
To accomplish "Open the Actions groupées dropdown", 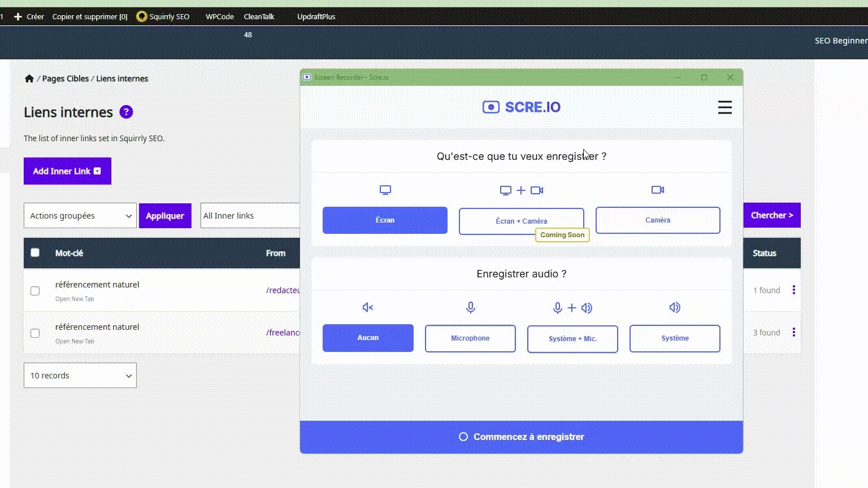I will (x=80, y=216).
